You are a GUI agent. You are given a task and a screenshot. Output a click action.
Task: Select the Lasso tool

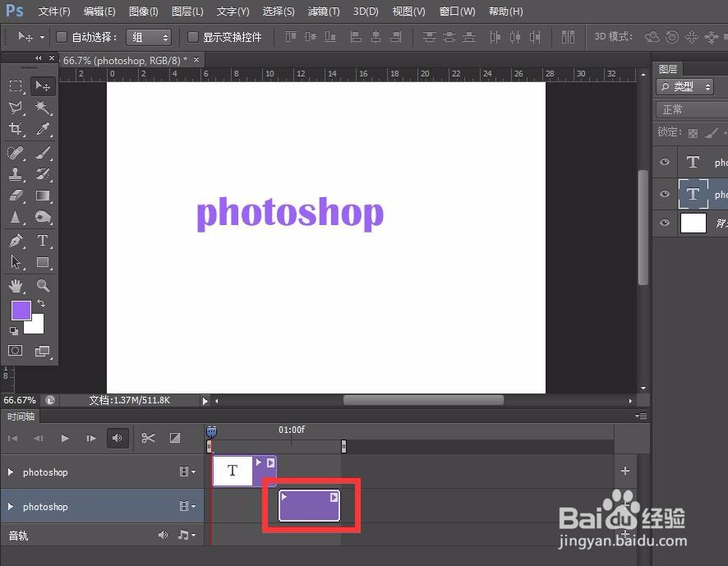pyautogui.click(x=16, y=108)
